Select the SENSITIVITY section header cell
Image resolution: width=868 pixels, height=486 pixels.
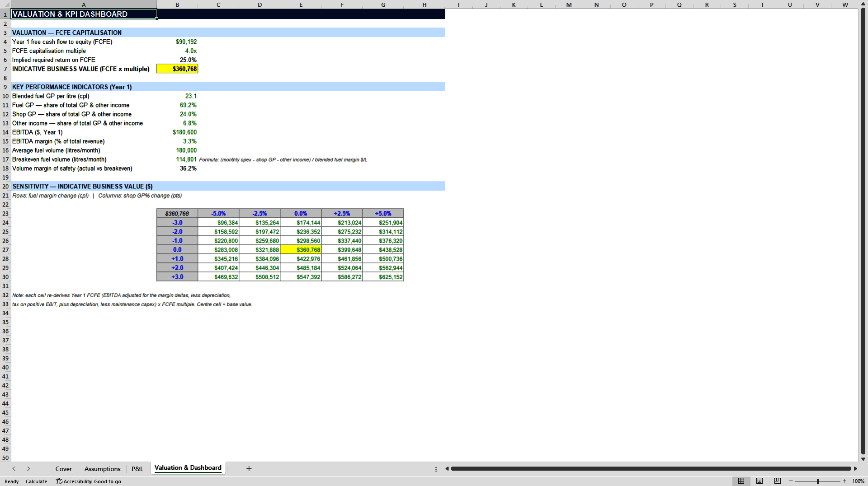(x=84, y=186)
